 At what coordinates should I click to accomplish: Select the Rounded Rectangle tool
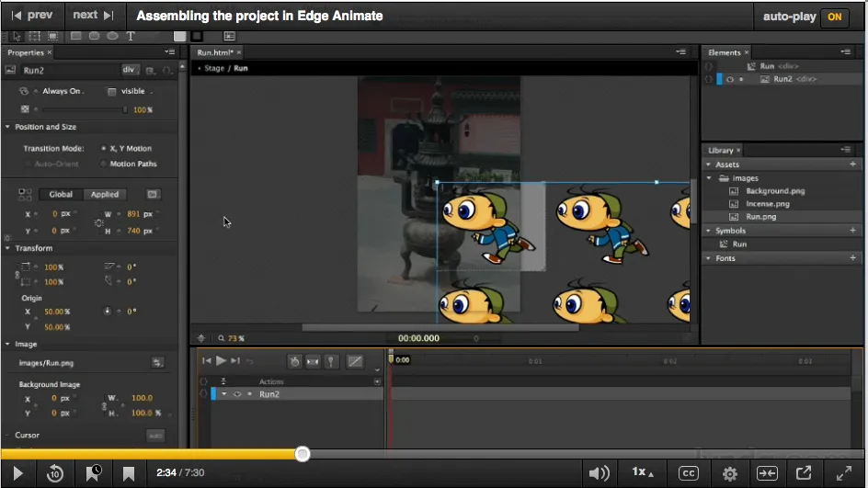click(94, 36)
